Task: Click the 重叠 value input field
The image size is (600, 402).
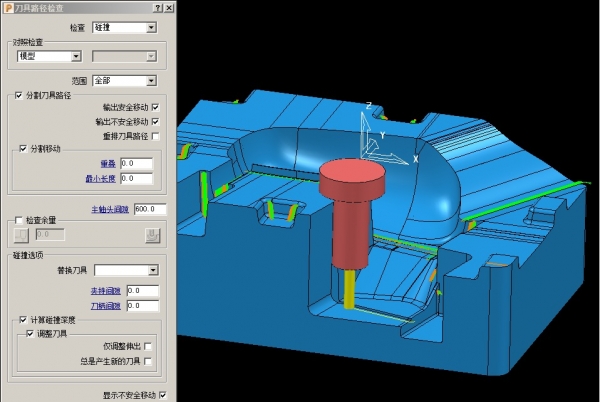Action: tap(135, 163)
